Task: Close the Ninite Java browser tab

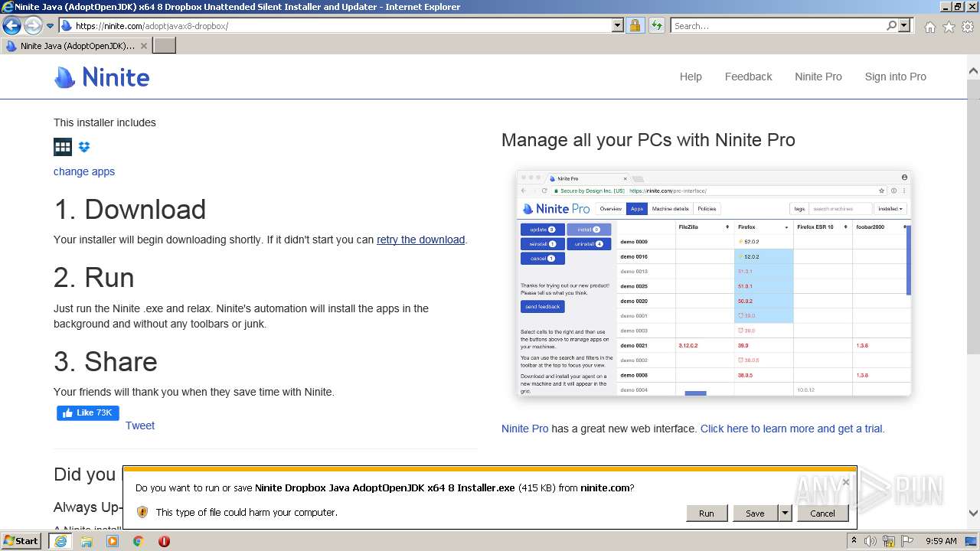Action: click(143, 46)
